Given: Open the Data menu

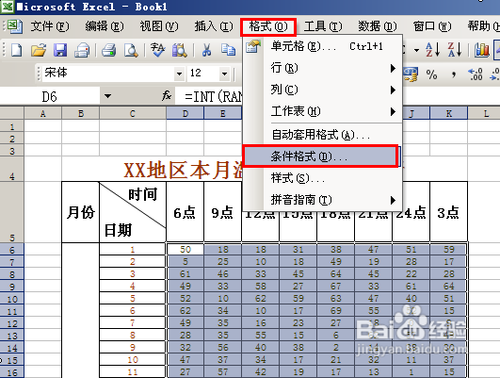Looking at the screenshot, I should click(377, 26).
